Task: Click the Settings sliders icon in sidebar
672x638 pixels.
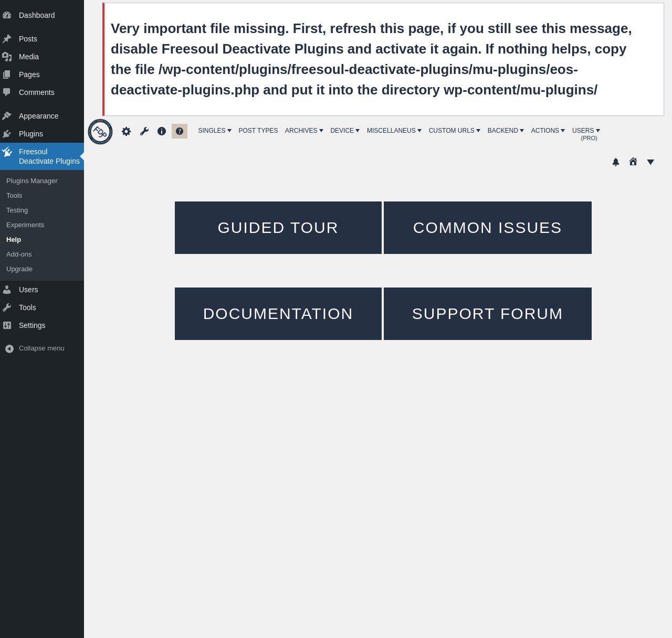Action: pyautogui.click(x=7, y=325)
